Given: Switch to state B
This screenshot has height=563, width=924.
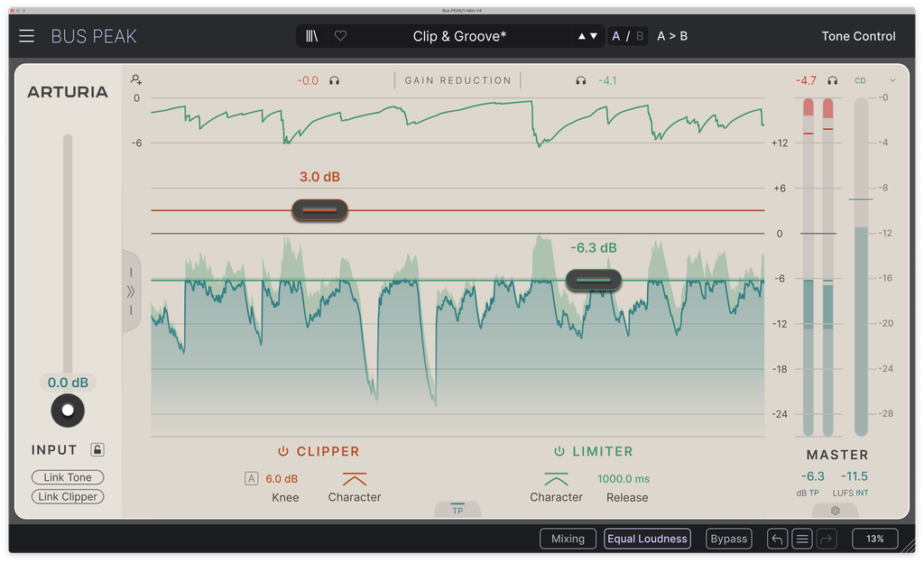Looking at the screenshot, I should [x=640, y=36].
